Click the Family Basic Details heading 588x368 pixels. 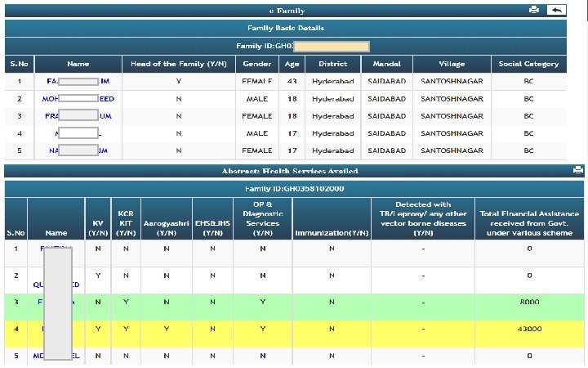286,28
